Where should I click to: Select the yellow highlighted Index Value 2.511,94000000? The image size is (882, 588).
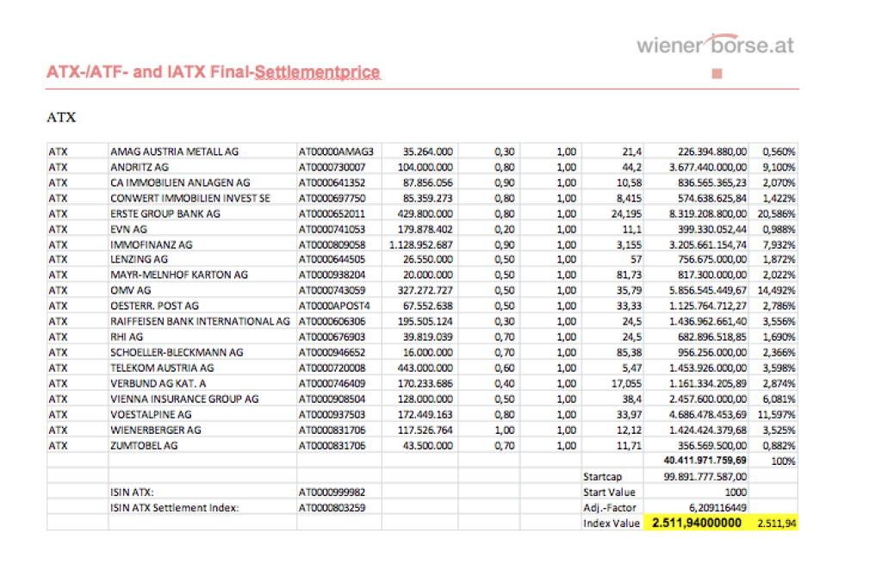[697, 523]
